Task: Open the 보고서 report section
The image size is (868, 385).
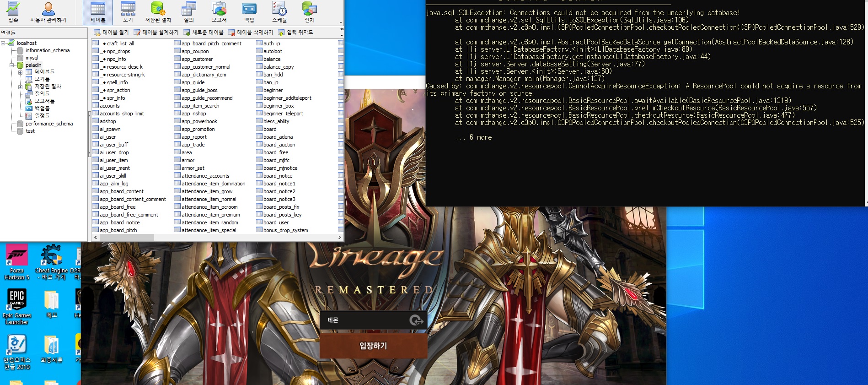Action: [x=219, y=12]
